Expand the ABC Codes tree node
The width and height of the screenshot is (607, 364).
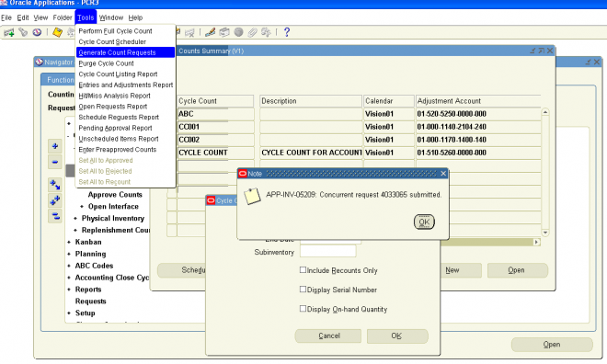tap(69, 267)
